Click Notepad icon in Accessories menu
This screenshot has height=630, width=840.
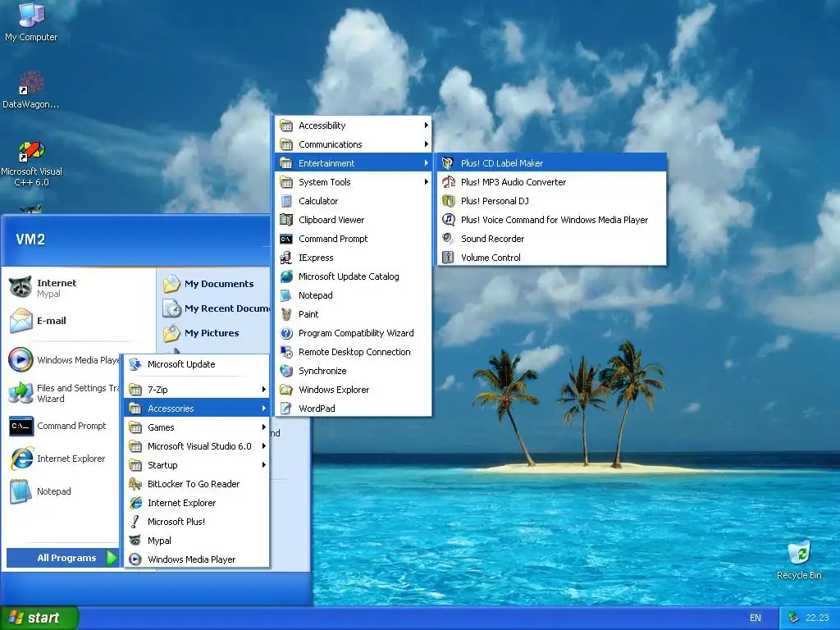point(286,295)
